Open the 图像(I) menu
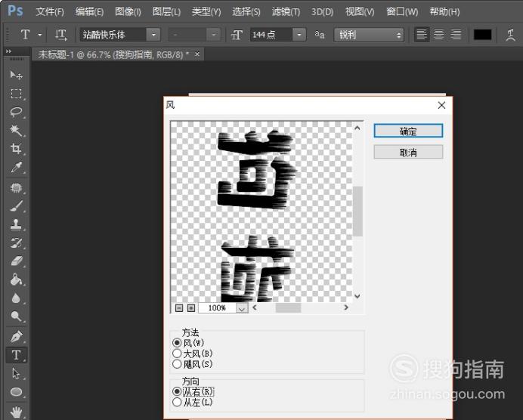 point(128,12)
